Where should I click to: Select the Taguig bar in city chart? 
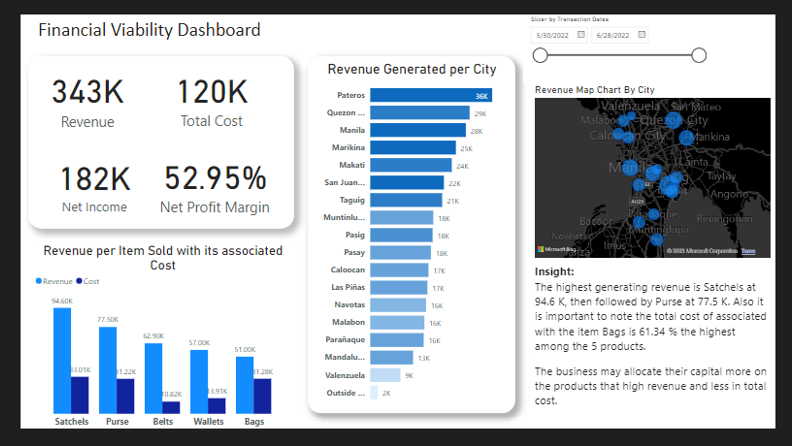406,200
